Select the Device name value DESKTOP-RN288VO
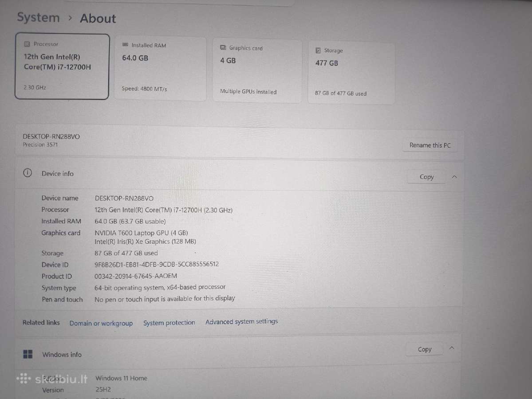Image resolution: width=532 pixels, height=399 pixels. (124, 198)
